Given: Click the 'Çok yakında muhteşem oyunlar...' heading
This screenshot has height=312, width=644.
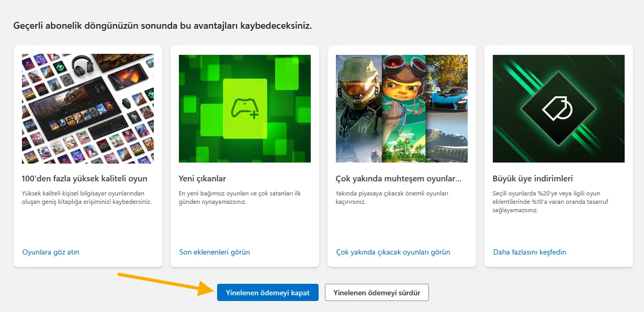Looking at the screenshot, I should click(x=398, y=179).
